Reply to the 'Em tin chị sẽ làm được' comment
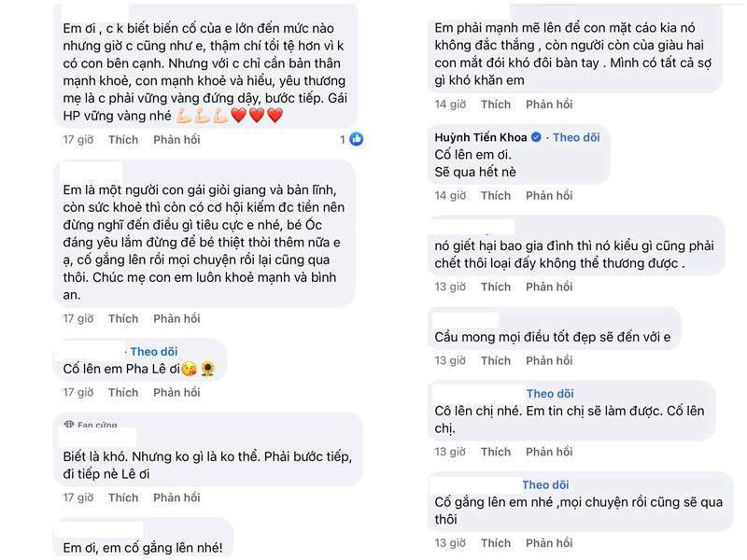Viewport: 747px width, 560px height. pos(549,452)
